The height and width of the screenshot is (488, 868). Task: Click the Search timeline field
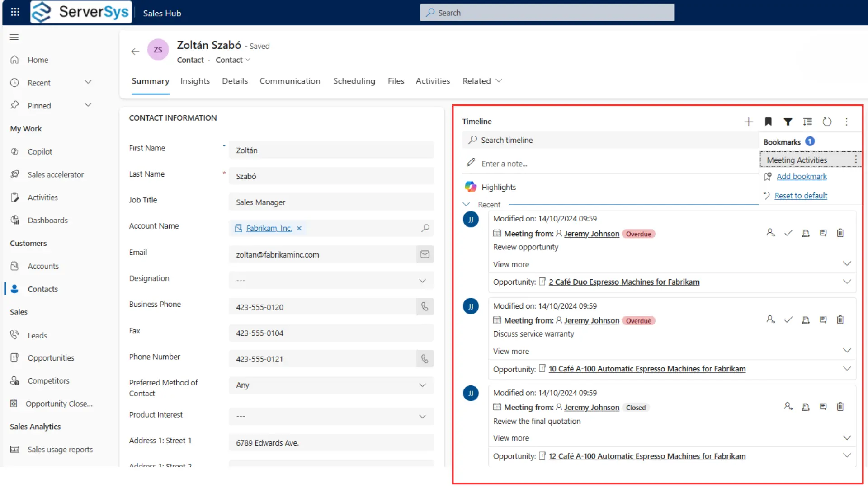(x=610, y=140)
